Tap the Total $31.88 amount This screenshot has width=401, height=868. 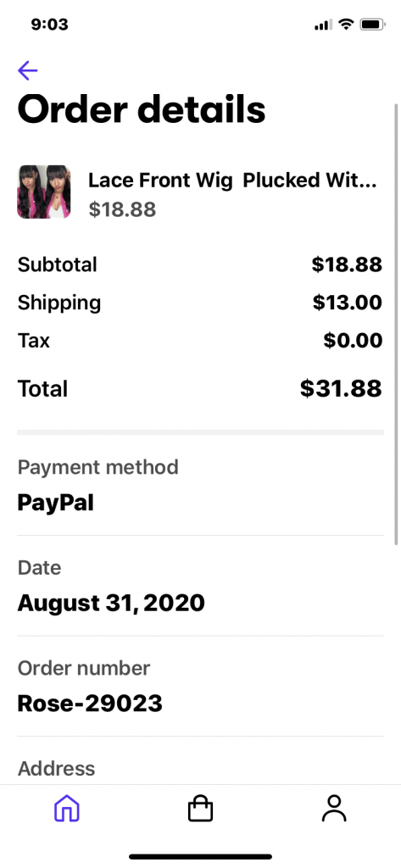click(x=341, y=388)
